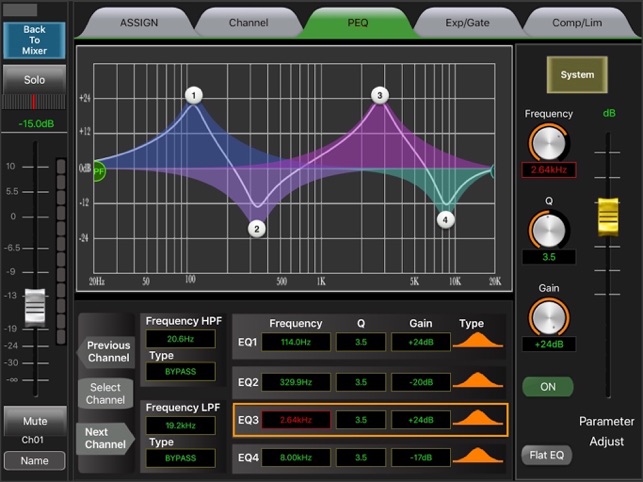Click EQ4 frequency field 8.00kHz
643x482 pixels.
click(x=296, y=457)
